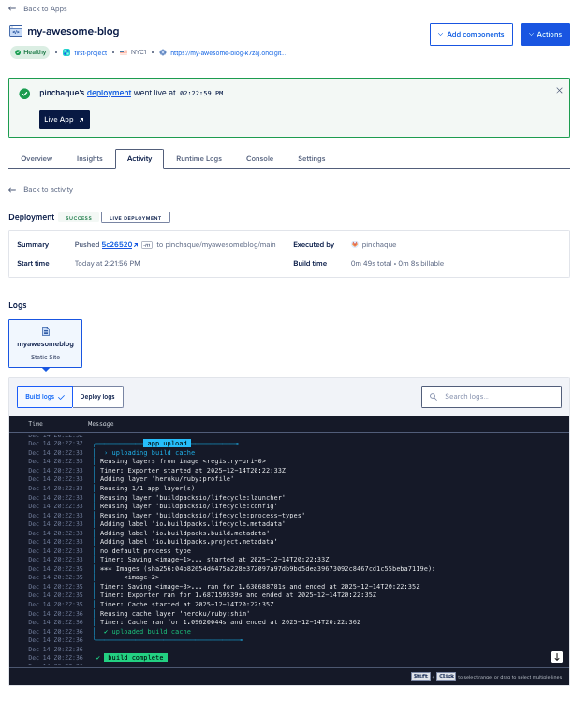The height and width of the screenshot is (701, 588).
Task: Click the back arrow to Apps
Action: 12,7
